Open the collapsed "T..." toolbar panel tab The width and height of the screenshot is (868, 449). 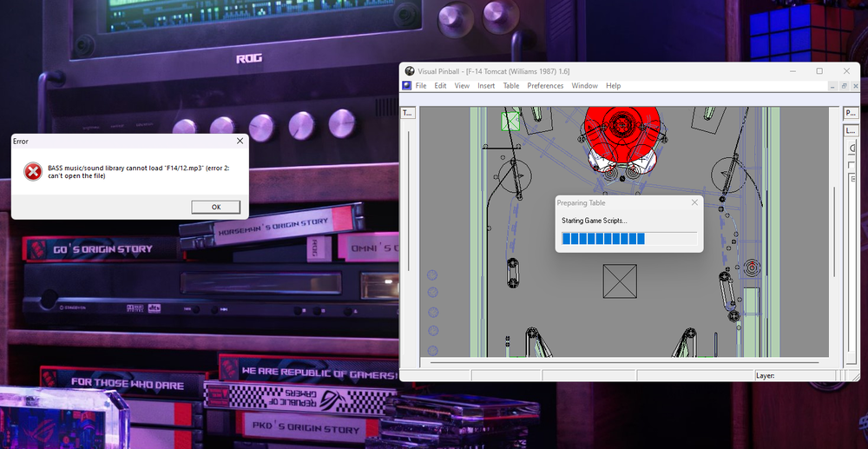tap(407, 113)
